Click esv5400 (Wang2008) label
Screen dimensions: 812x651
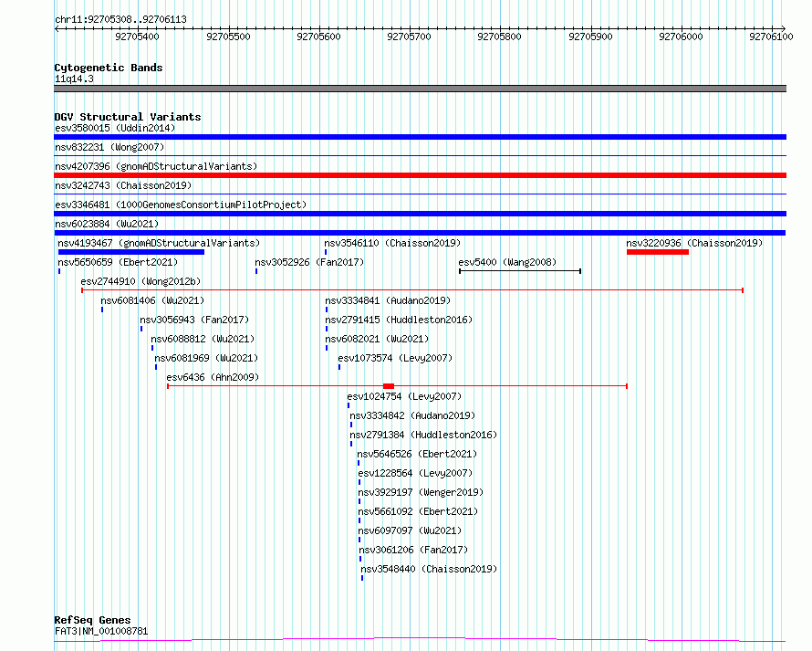(x=507, y=262)
